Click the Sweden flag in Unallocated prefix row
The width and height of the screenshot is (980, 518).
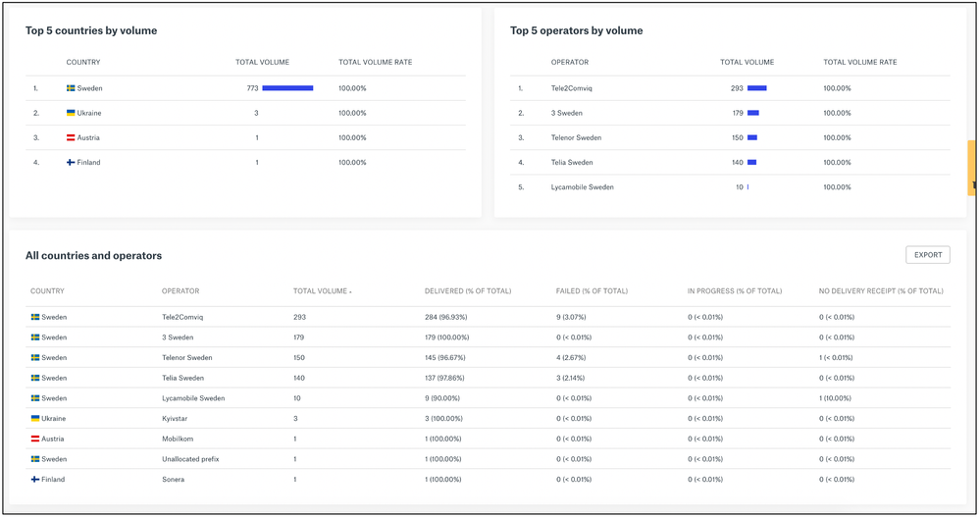pyautogui.click(x=35, y=459)
